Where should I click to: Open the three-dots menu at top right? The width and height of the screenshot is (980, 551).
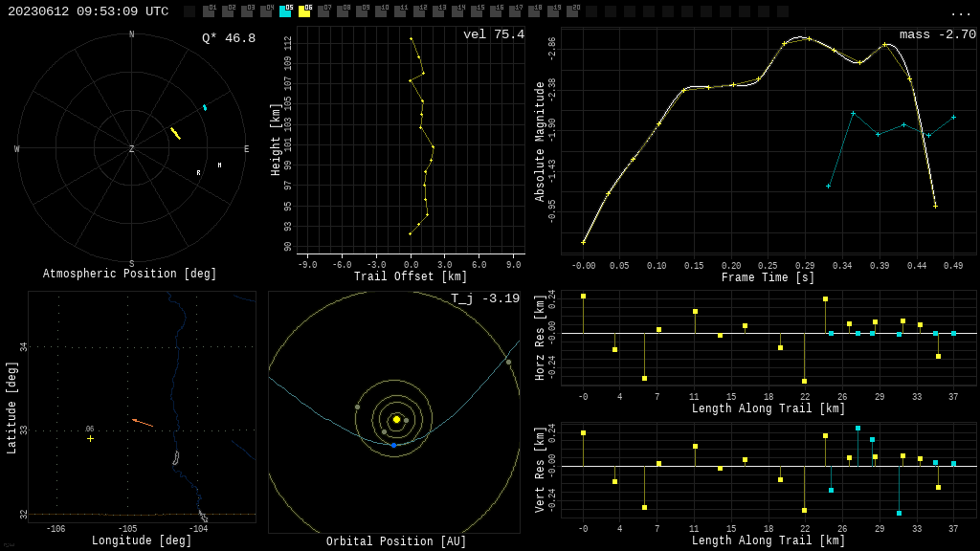(x=960, y=12)
